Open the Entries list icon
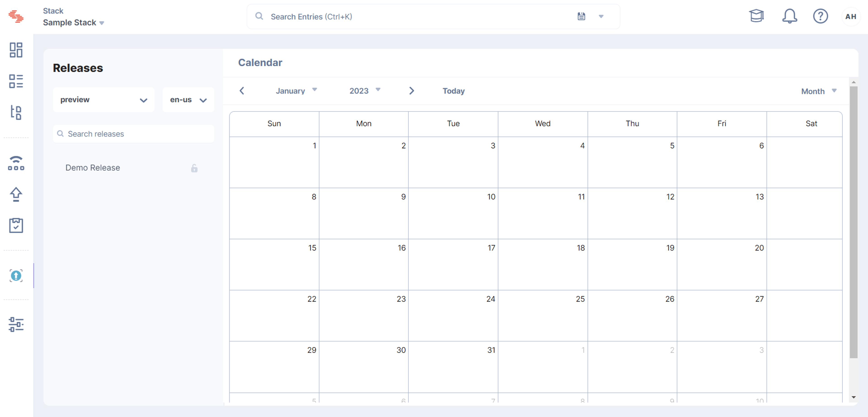Image resolution: width=868 pixels, height=417 pixels. point(16,81)
